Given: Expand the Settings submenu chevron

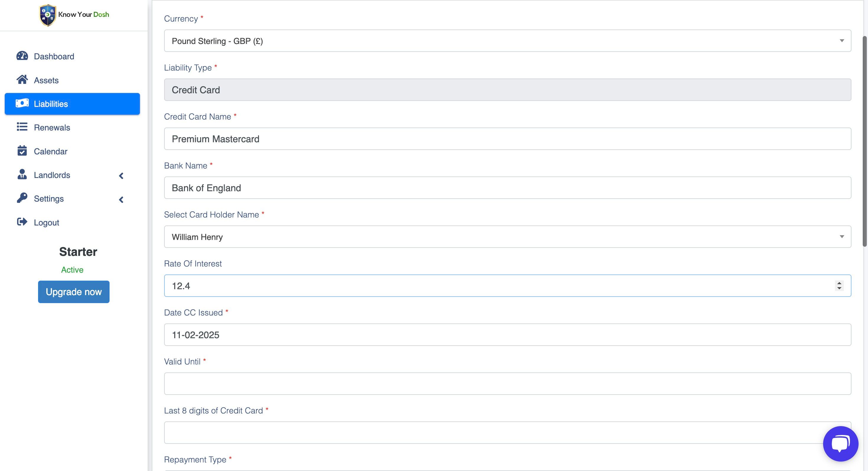Looking at the screenshot, I should pos(121,199).
